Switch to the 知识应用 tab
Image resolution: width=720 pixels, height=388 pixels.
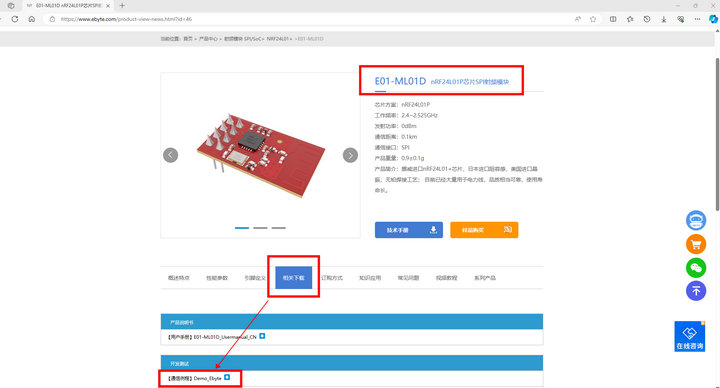click(370, 278)
